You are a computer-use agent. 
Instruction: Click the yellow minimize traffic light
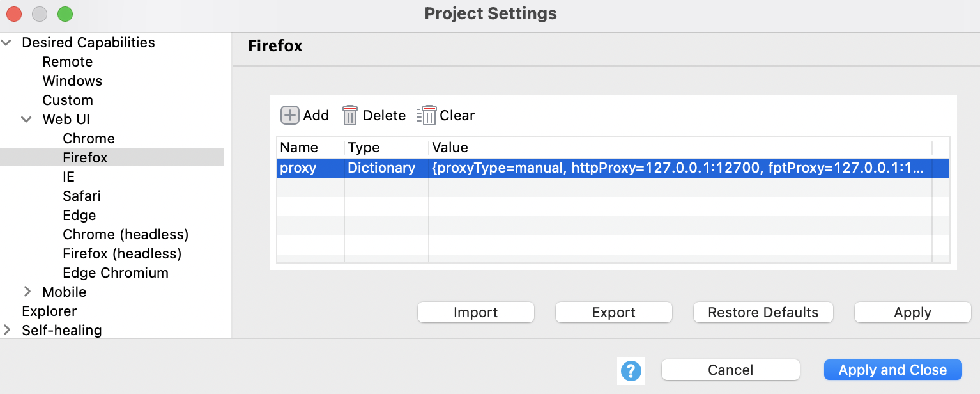[x=39, y=13]
